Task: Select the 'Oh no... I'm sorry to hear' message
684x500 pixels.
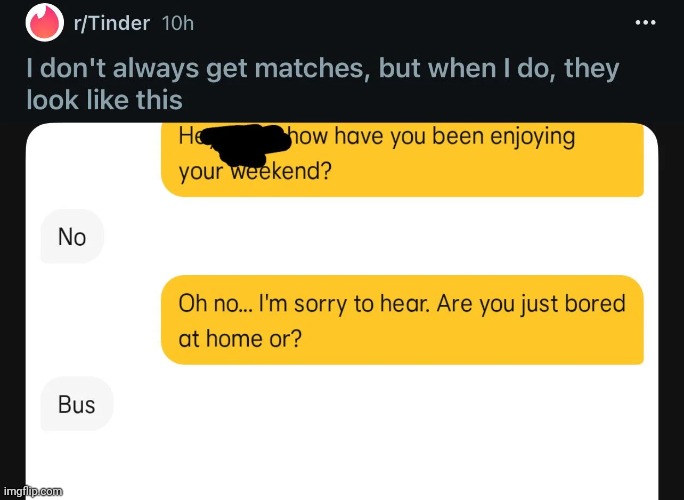Action: 402,320
